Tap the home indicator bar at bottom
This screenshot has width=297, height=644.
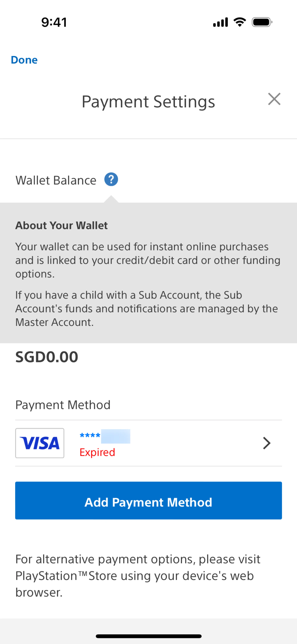(x=148, y=636)
